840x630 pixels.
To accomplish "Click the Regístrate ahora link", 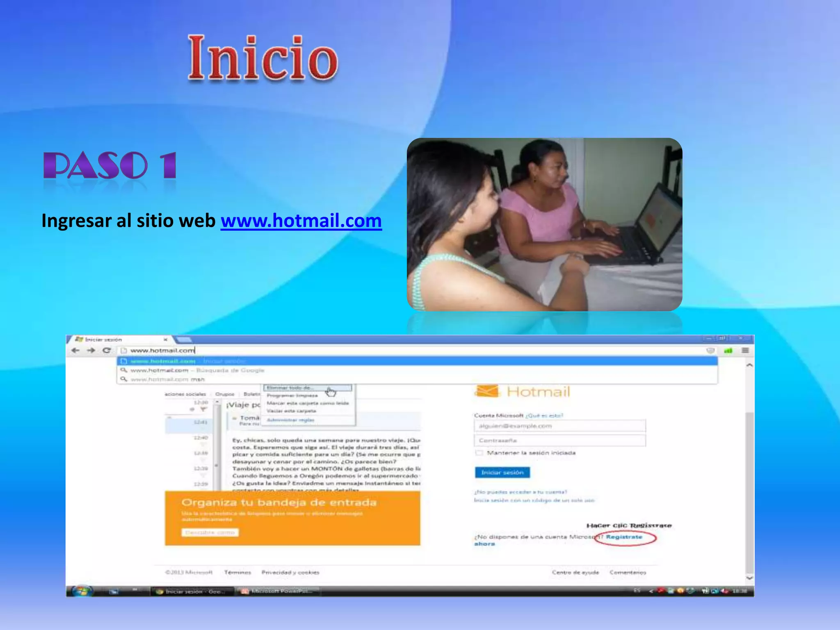I will point(624,537).
